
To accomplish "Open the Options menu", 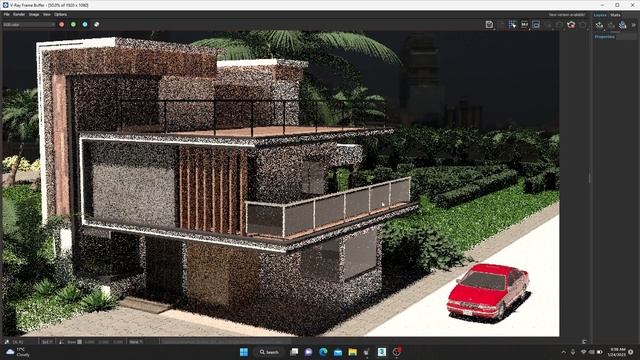I will pyautogui.click(x=60, y=15).
